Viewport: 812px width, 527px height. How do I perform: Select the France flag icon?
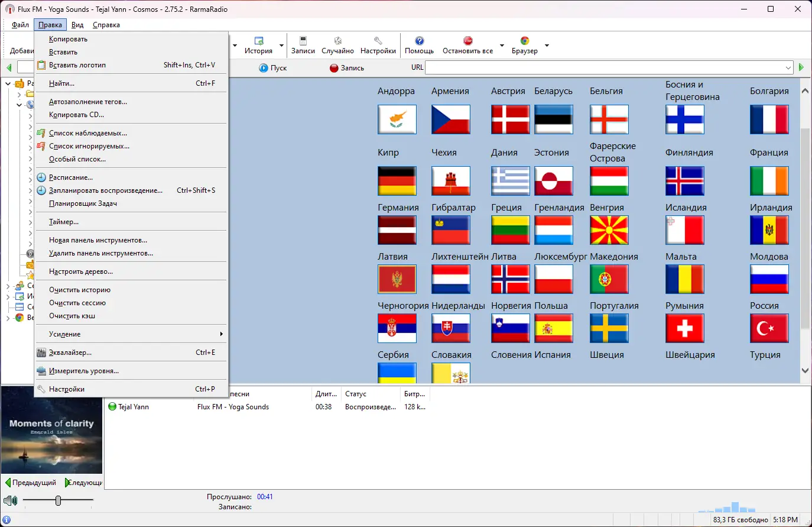tap(769, 119)
